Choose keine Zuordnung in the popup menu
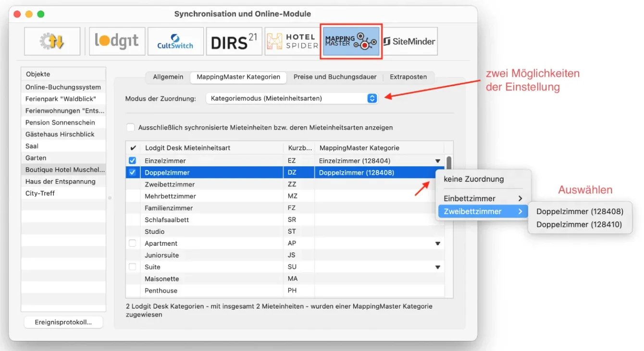 click(x=483, y=179)
